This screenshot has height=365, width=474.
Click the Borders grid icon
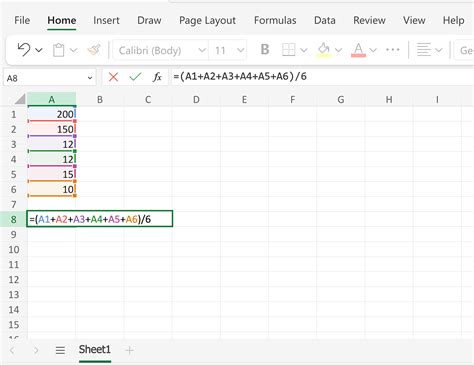coord(288,50)
